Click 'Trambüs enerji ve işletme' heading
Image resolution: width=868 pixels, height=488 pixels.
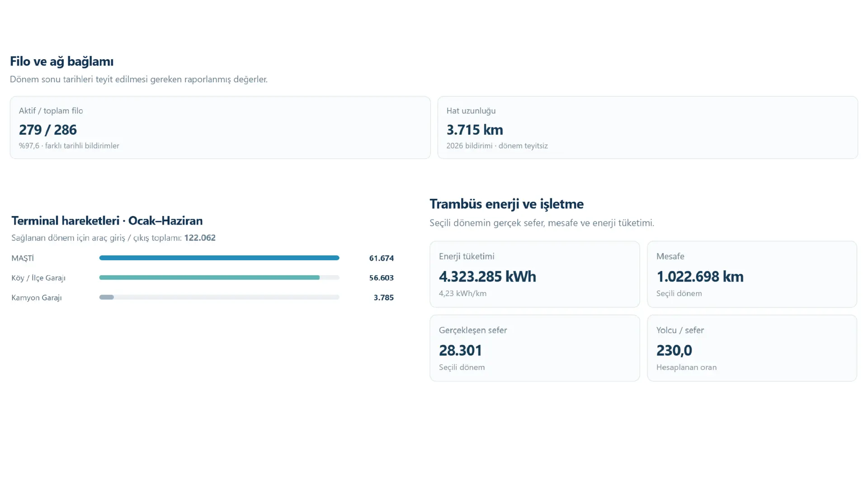tap(506, 204)
